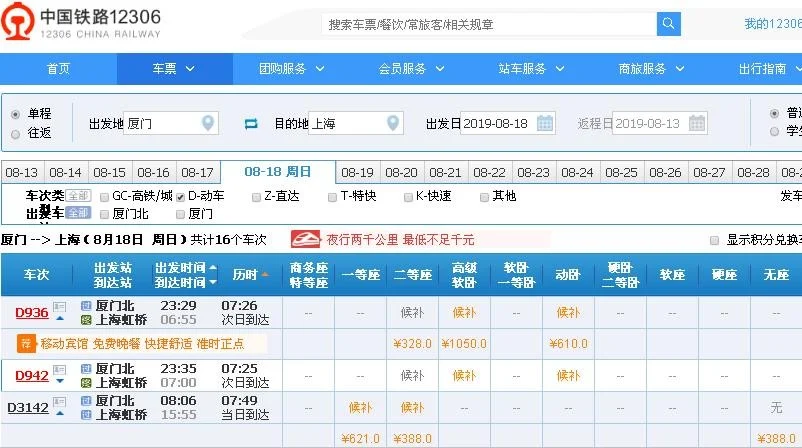This screenshot has height=448, width=802.
Task: Click the orange 荐 recommendation badge
Action: tap(26, 344)
